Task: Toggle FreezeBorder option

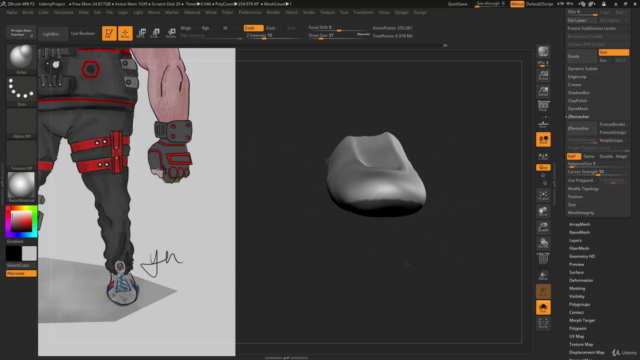Action: click(x=613, y=124)
